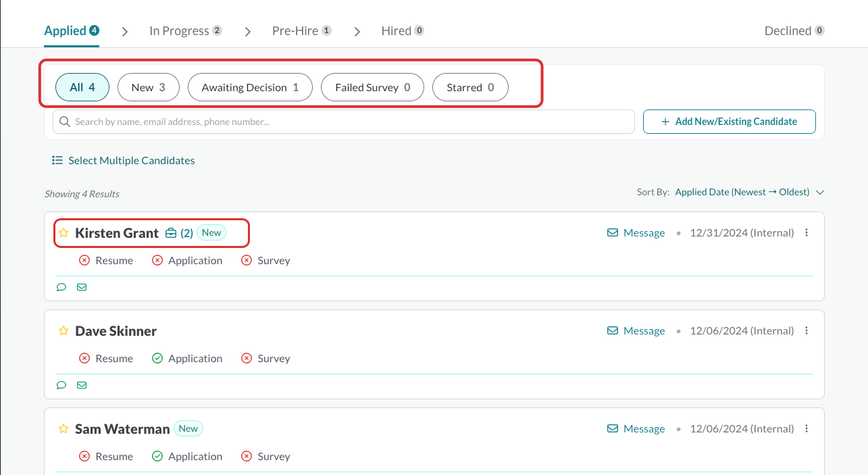Switch to the In Progress tab
The width and height of the screenshot is (868, 475).
pos(186,31)
